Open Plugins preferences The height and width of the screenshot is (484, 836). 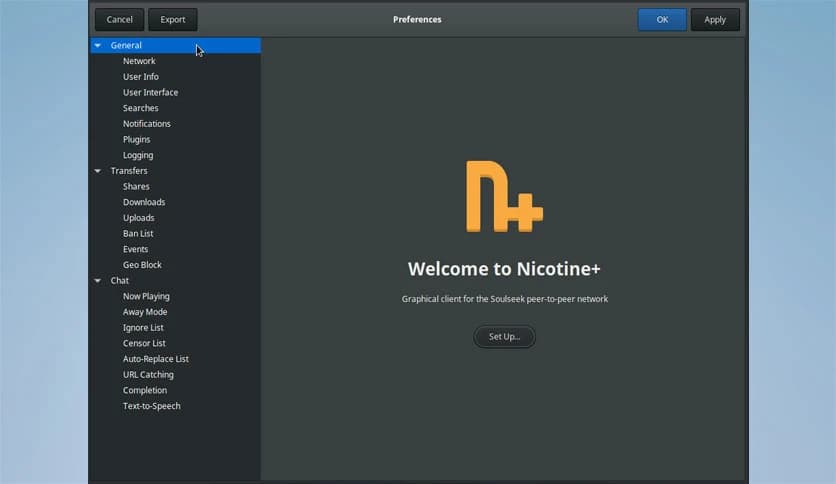tap(175, 140)
